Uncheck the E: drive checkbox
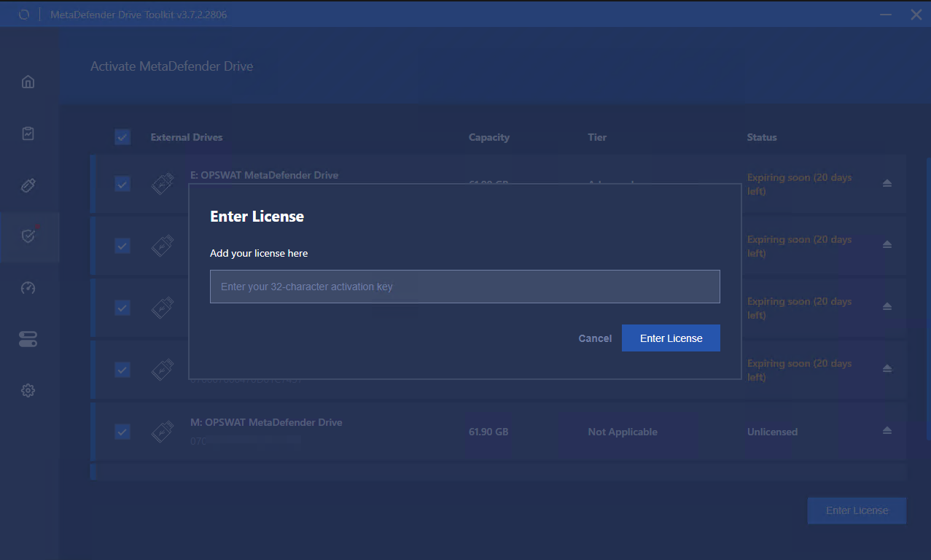Image resolution: width=931 pixels, height=560 pixels. (x=122, y=184)
